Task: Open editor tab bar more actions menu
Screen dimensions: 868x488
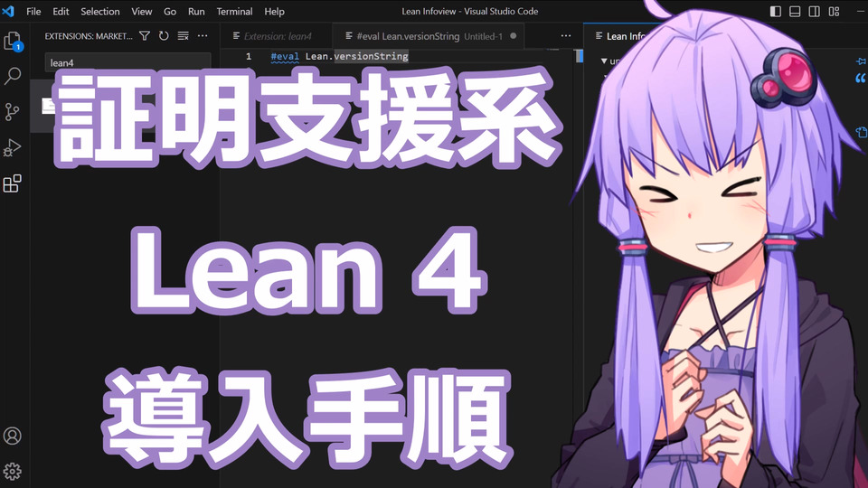Action: (x=566, y=36)
